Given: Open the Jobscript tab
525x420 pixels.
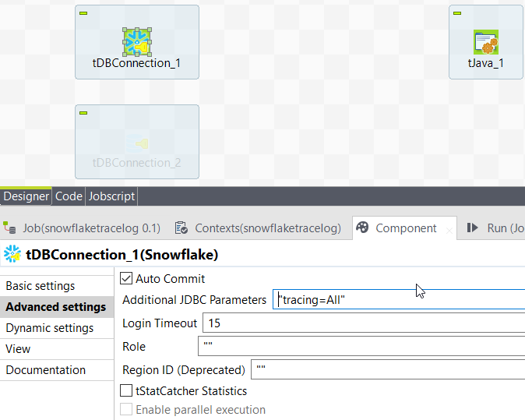Looking at the screenshot, I should 111,196.
